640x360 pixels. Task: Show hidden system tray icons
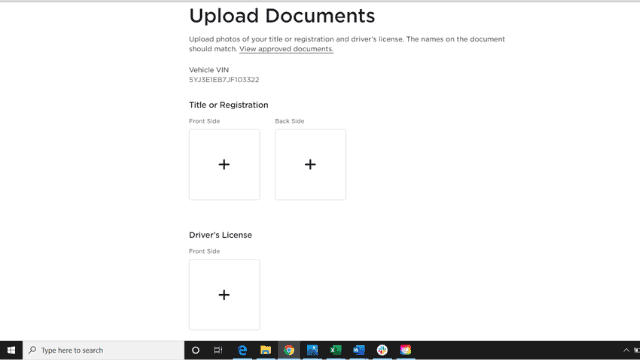coord(626,350)
